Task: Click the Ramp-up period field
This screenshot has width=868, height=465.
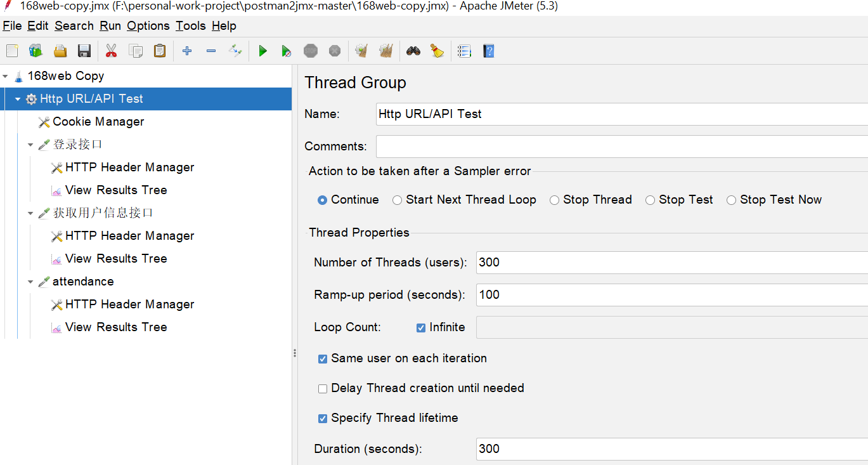Action: tap(672, 295)
